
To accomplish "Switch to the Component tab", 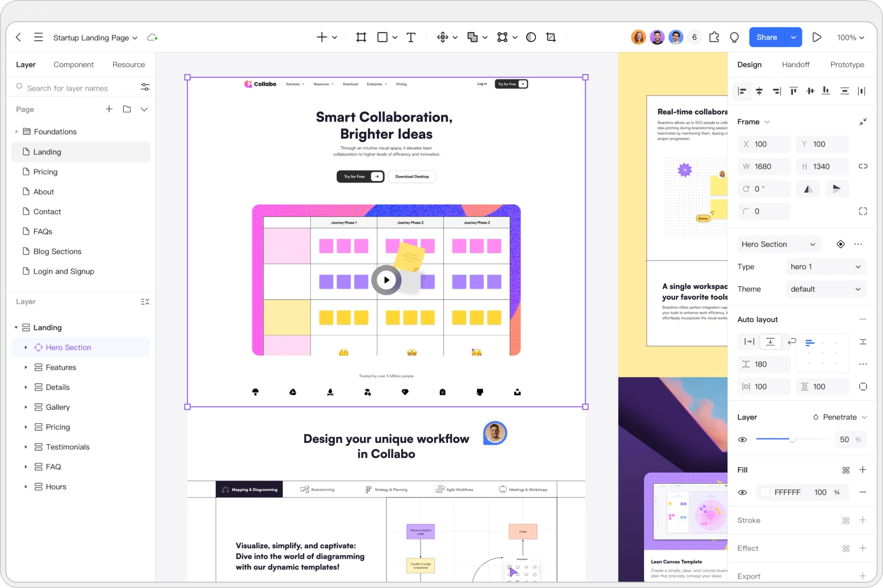I will click(73, 65).
